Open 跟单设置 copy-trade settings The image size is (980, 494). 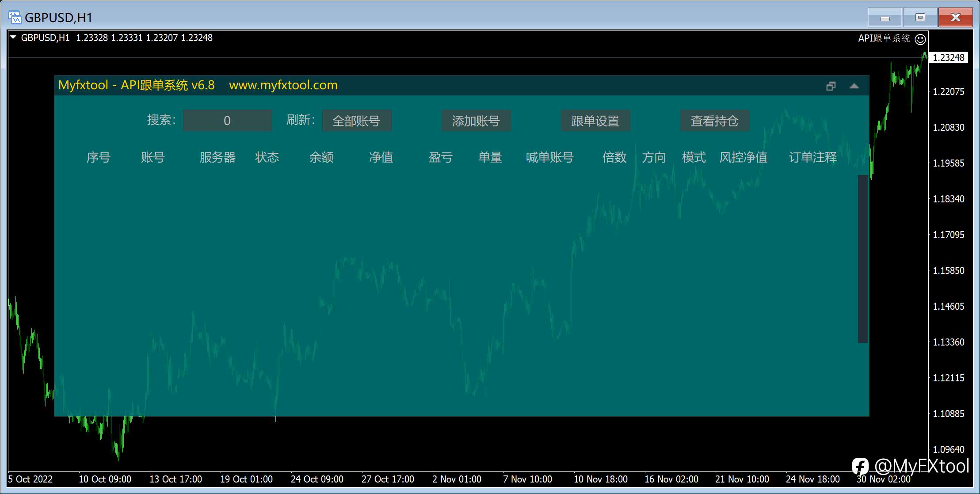click(595, 121)
